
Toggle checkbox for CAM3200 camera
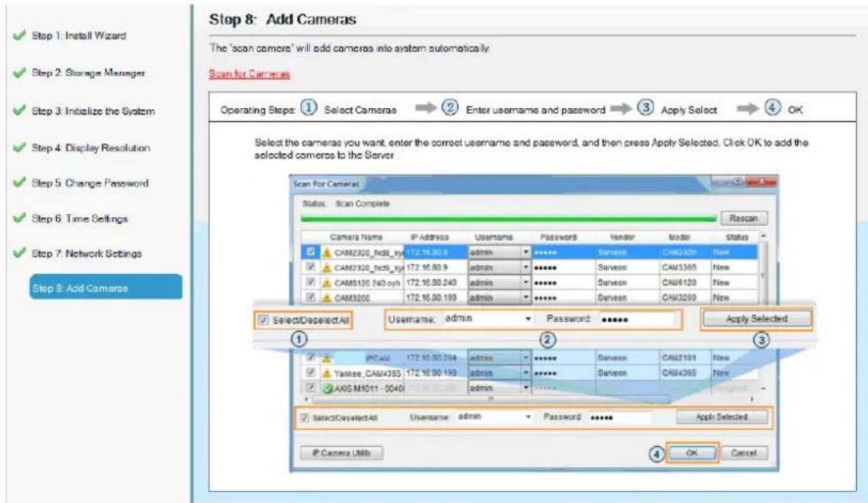pos(311,297)
